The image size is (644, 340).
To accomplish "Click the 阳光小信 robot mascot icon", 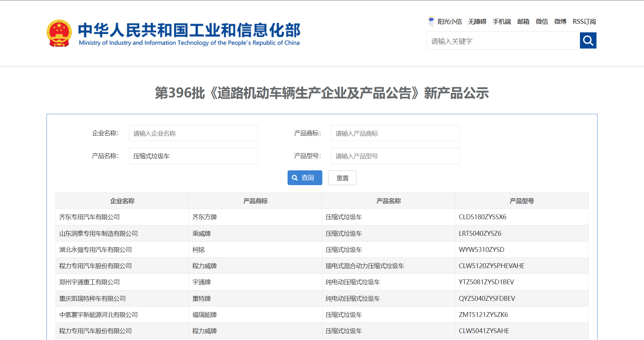I will 431,21.
